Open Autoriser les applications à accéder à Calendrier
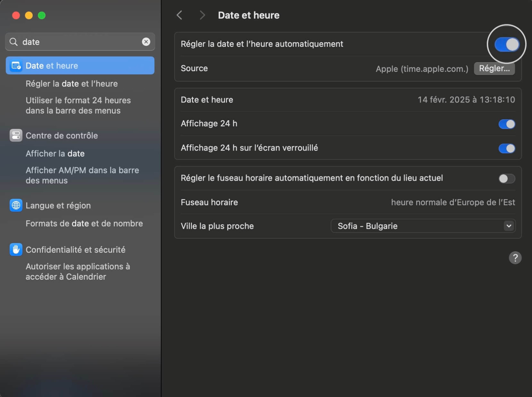 click(x=78, y=272)
